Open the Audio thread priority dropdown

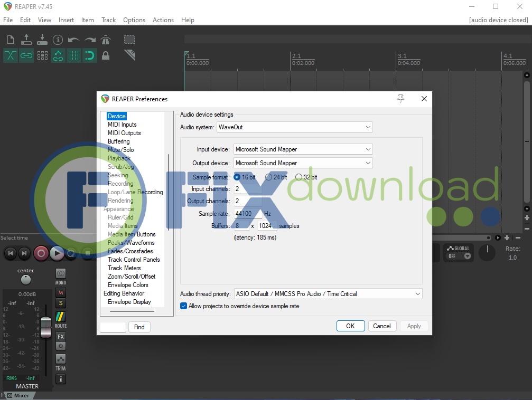pos(328,294)
